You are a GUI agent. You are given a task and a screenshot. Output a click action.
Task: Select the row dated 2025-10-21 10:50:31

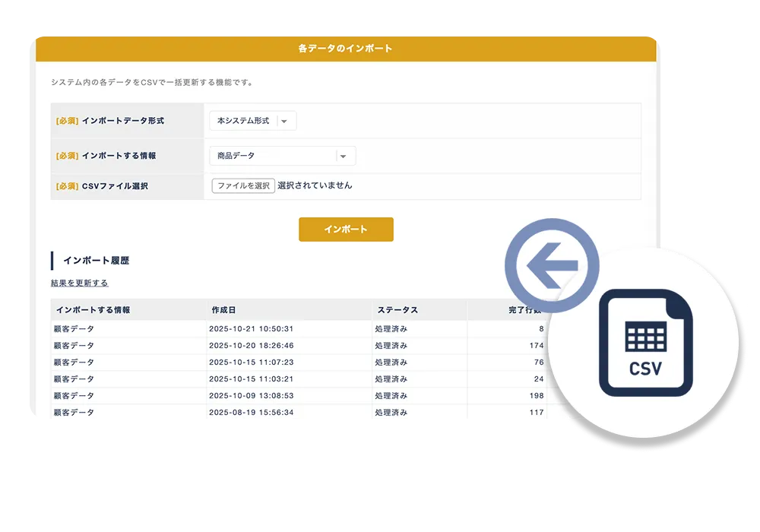(x=251, y=329)
